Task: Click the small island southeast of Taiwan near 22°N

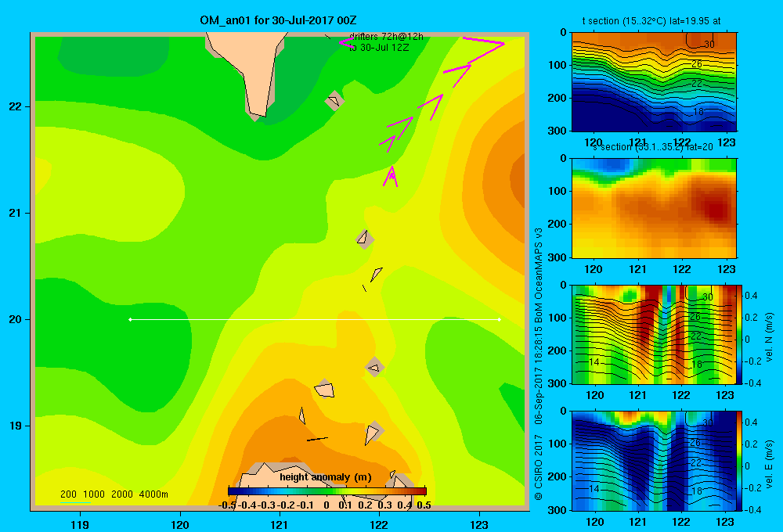Action: 334,101
